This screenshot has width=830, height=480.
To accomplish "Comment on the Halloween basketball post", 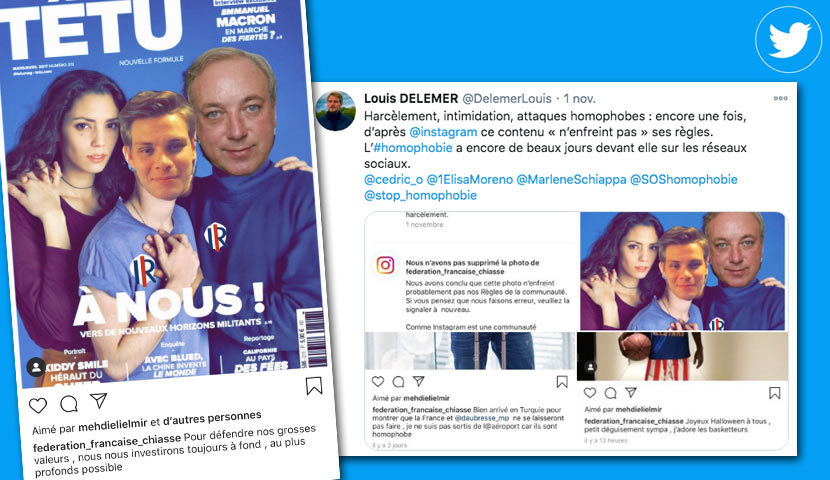I will tap(610, 393).
